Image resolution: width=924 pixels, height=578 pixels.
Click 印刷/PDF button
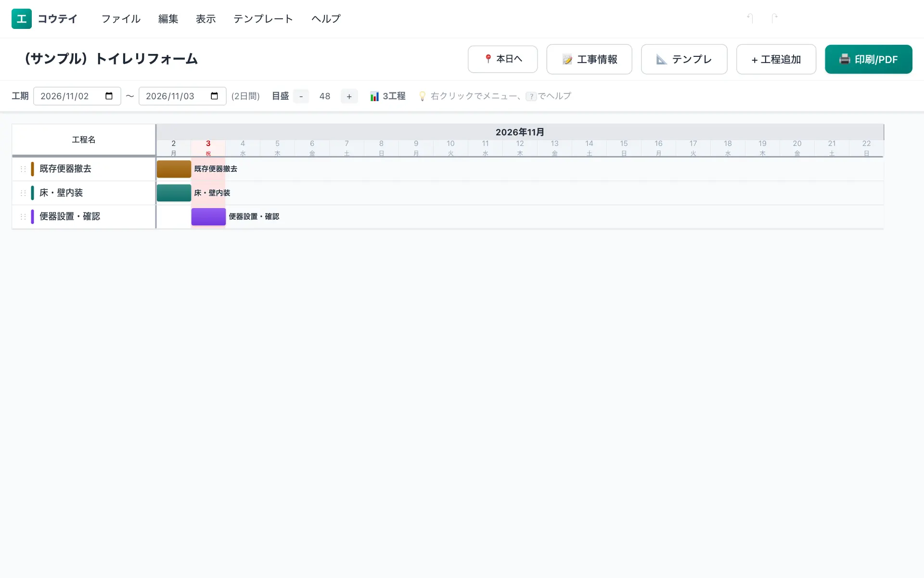tap(868, 59)
